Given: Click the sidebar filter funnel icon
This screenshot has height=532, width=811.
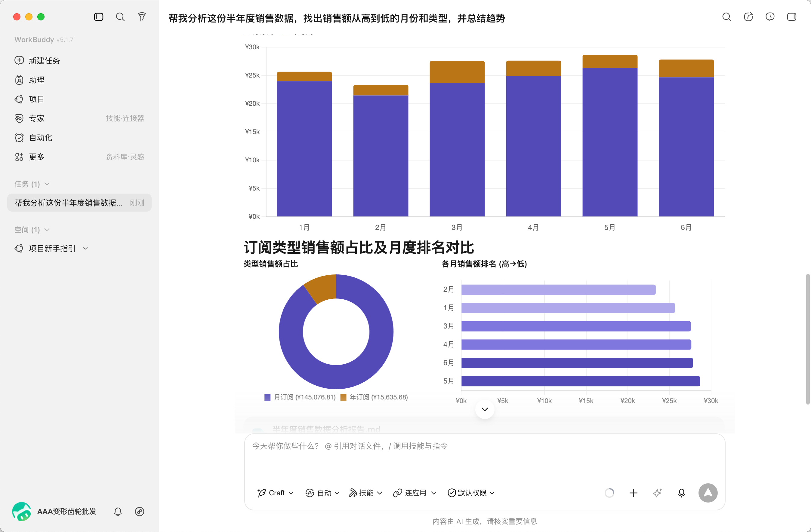Looking at the screenshot, I should (142, 17).
